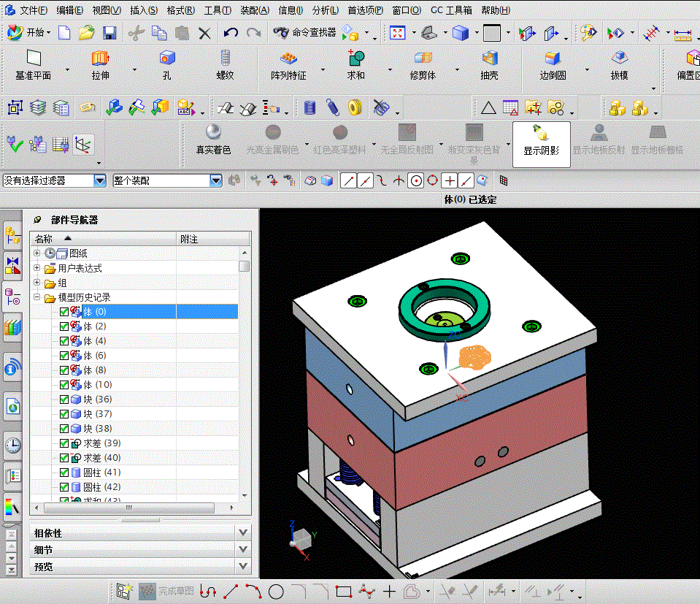Click the 开始 start button

pos(28,33)
